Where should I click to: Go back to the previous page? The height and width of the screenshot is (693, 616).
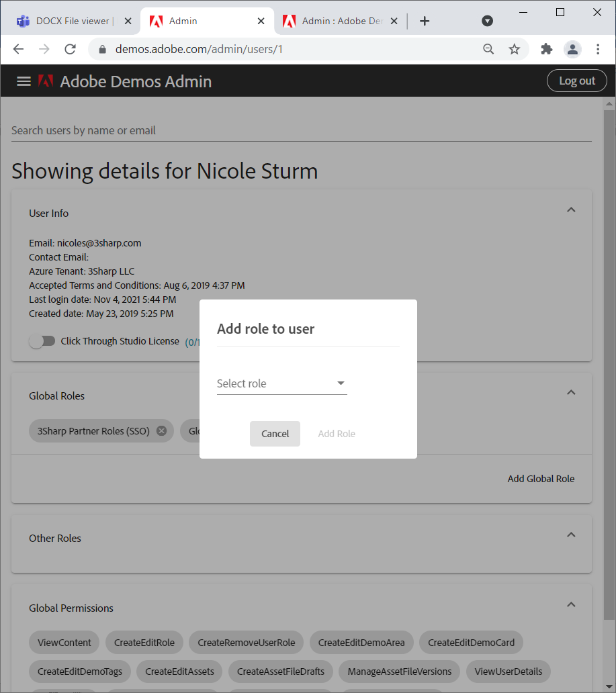click(19, 49)
